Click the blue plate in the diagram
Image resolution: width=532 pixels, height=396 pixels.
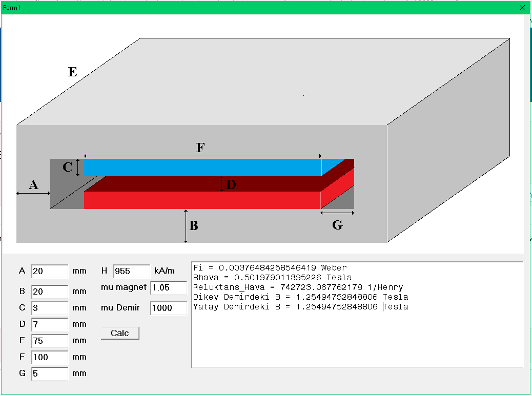[x=202, y=167]
